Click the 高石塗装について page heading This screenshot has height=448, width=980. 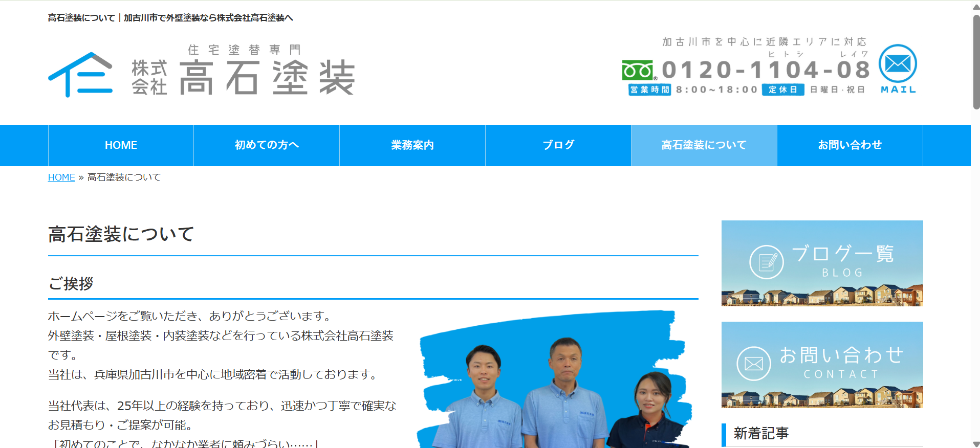click(x=121, y=234)
